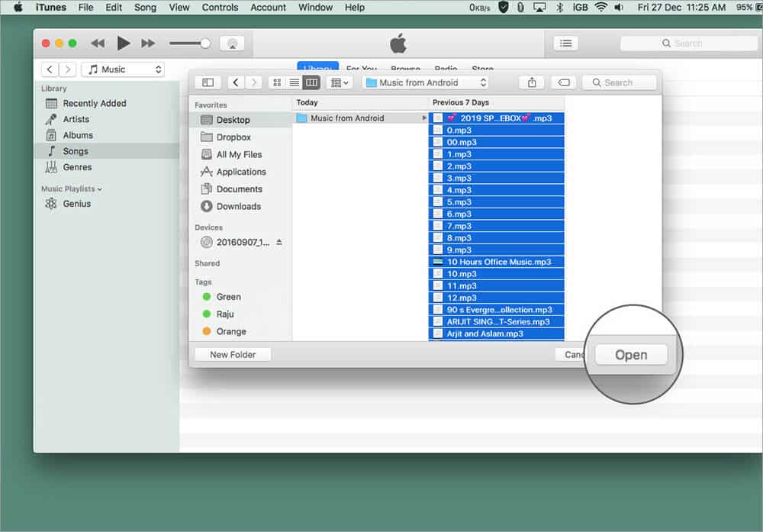Image resolution: width=763 pixels, height=532 pixels.
Task: Select the 5.mp3 file
Action: click(497, 202)
